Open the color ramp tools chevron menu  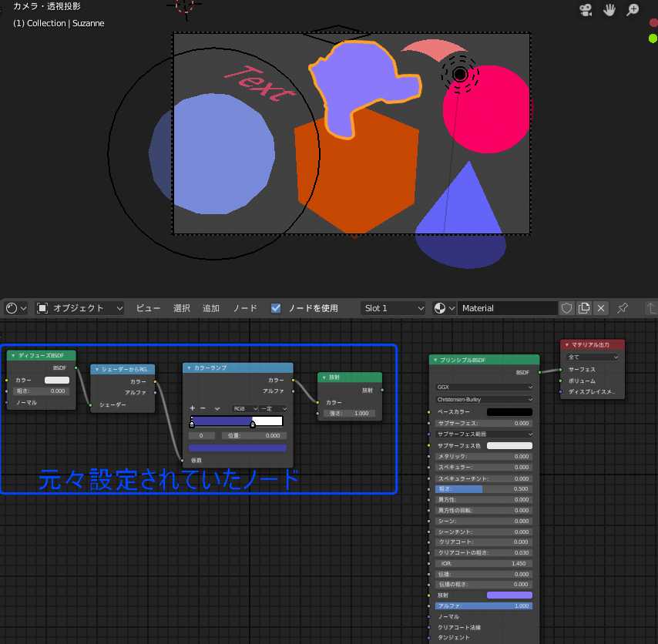tap(217, 408)
